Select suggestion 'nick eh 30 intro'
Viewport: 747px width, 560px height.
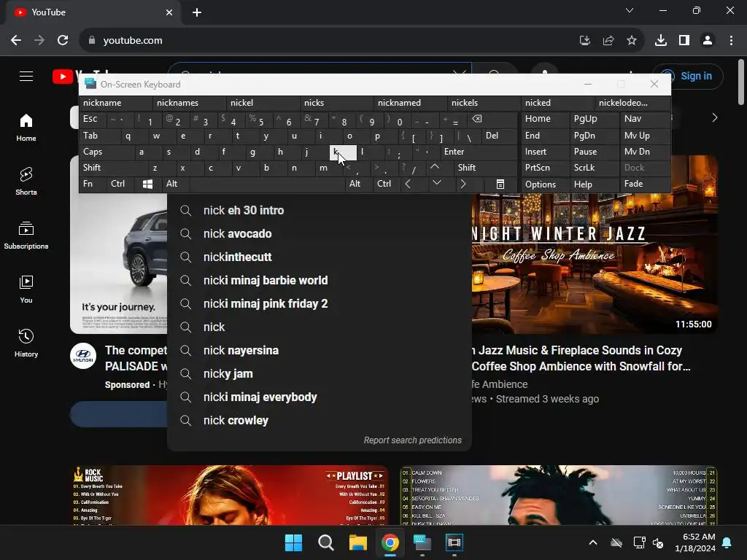(x=320, y=211)
